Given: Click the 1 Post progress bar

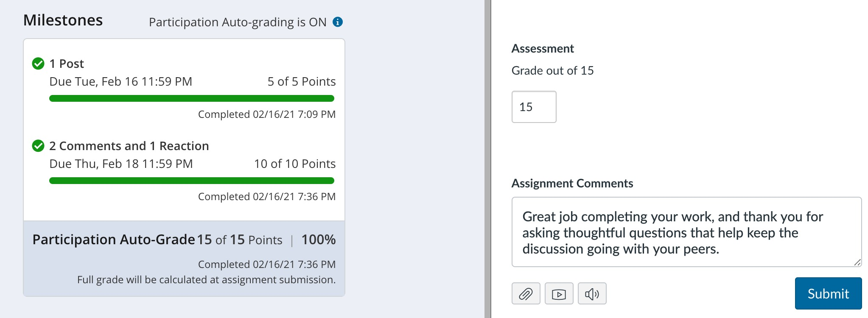Looking at the screenshot, I should point(192,98).
